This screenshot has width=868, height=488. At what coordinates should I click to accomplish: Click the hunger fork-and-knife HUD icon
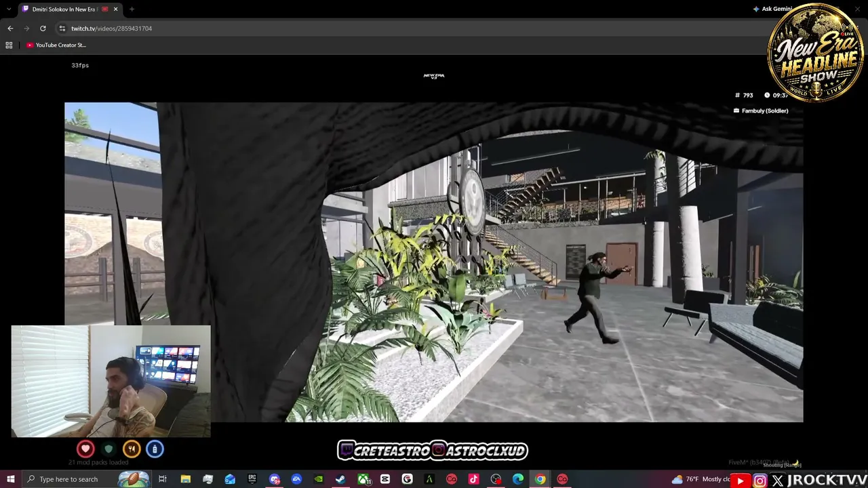[132, 449]
